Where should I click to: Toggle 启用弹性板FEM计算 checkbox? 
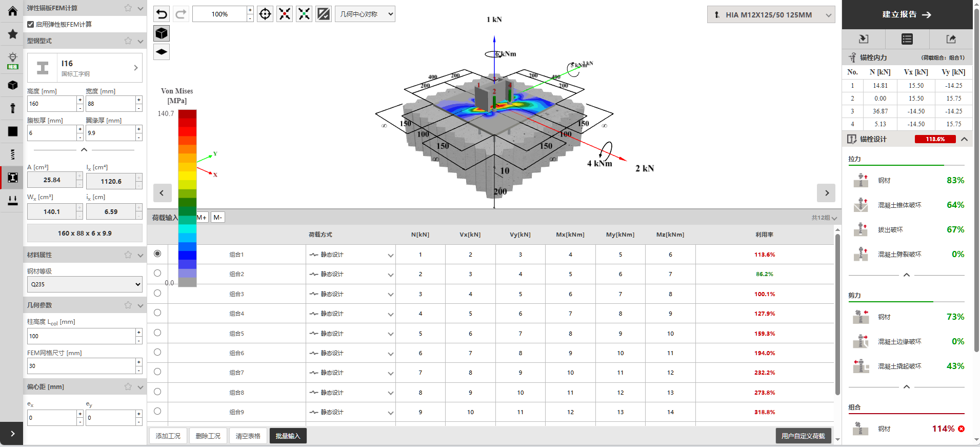tap(31, 24)
